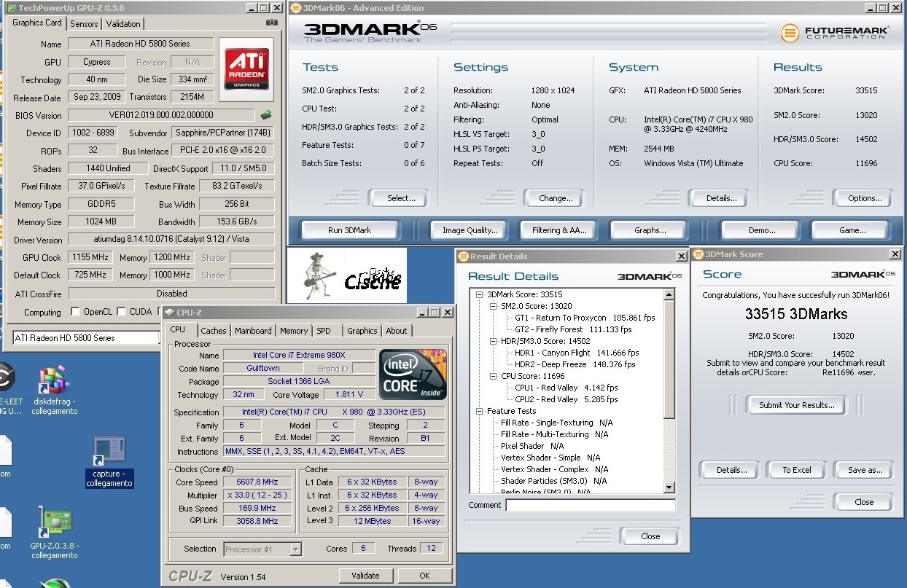Show the About tab in CPU-Z
The height and width of the screenshot is (588, 907).
click(x=397, y=331)
